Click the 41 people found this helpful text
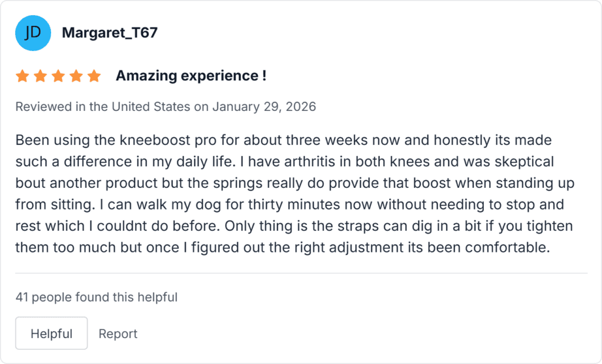Viewport: 602px width, 364px height. click(96, 297)
